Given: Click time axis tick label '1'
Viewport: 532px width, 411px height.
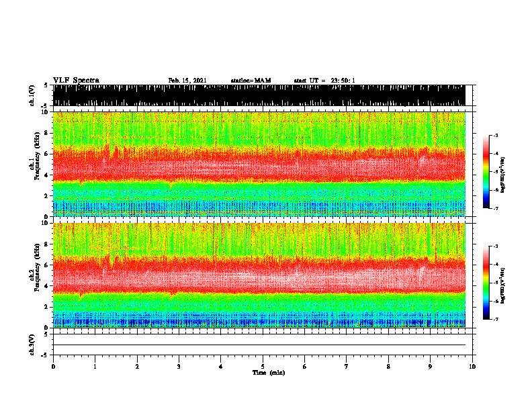Looking at the screenshot, I should click(95, 367).
